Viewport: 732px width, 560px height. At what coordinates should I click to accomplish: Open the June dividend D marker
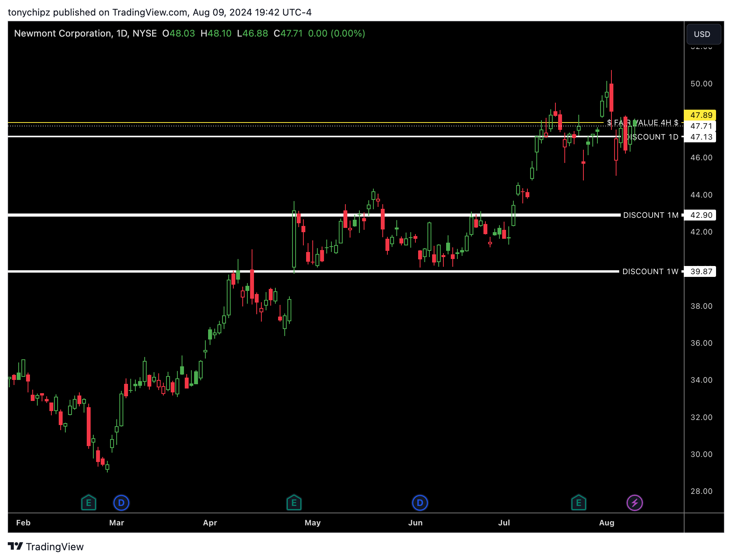click(x=420, y=502)
